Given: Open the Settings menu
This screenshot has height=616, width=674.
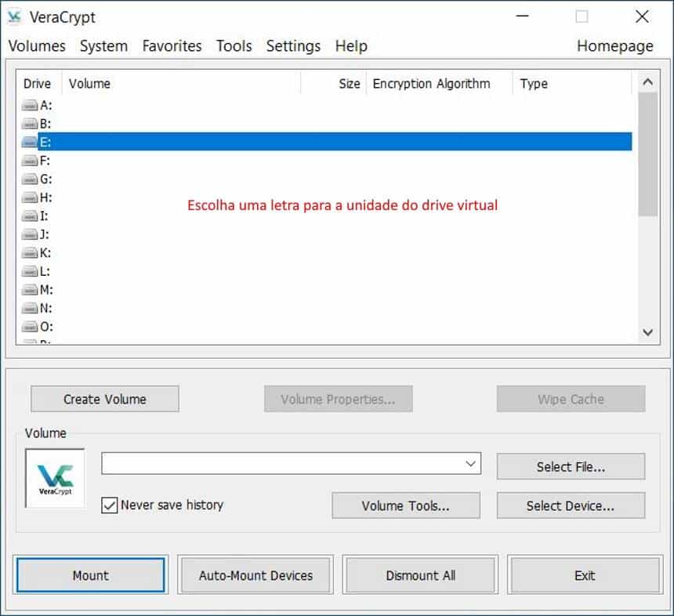Looking at the screenshot, I should (293, 46).
